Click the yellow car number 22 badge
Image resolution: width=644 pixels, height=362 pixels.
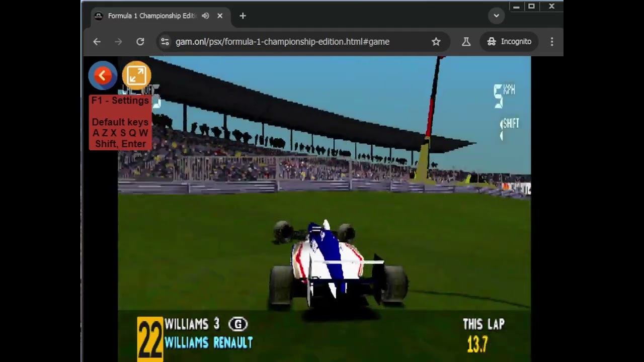[150, 339]
